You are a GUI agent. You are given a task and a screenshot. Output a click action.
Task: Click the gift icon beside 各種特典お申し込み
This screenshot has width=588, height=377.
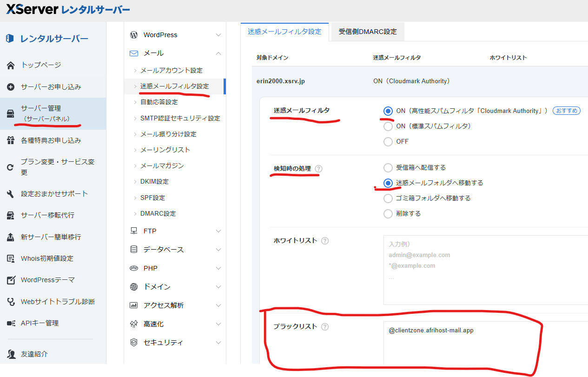11,140
